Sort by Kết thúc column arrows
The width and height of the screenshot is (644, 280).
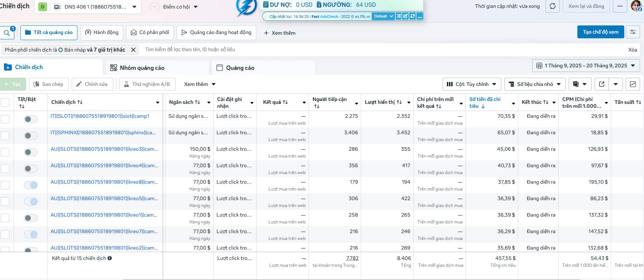click(546, 102)
